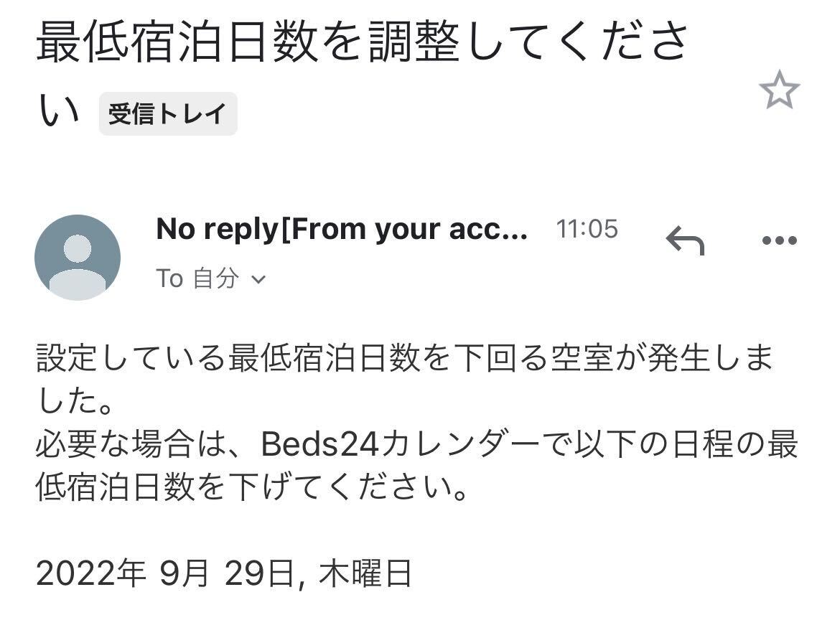The image size is (840, 643).
Task: Open the three-dot more options menu
Action: coord(779,241)
